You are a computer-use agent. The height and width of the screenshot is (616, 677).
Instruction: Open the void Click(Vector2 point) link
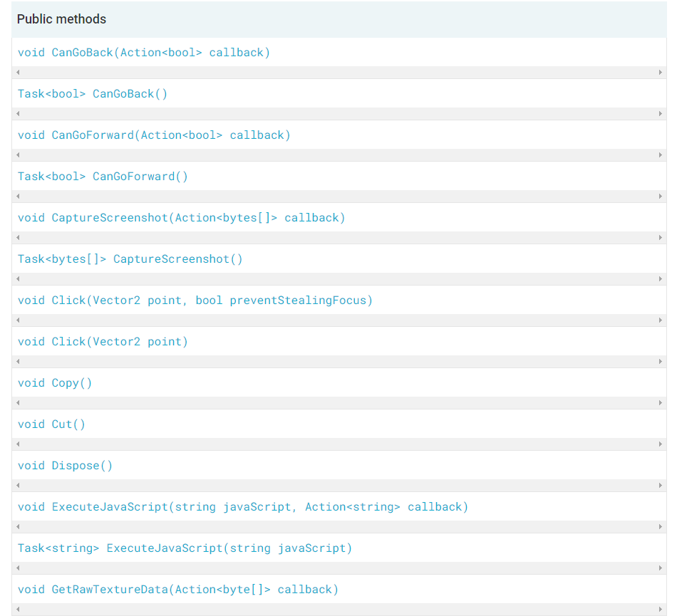tap(103, 342)
